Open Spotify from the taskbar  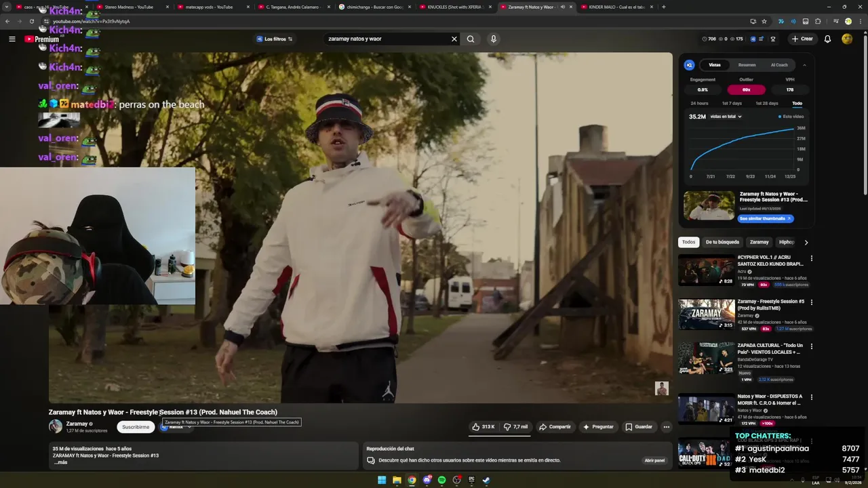(x=441, y=480)
